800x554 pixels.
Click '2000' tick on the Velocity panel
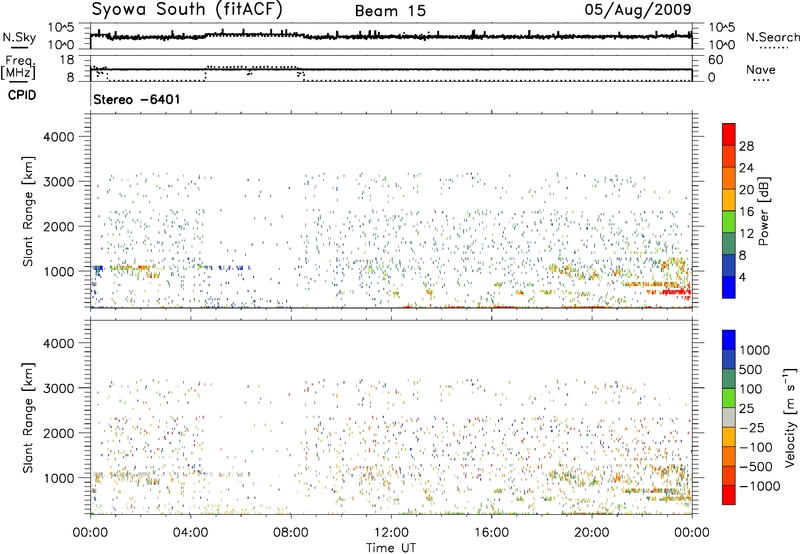[59, 433]
